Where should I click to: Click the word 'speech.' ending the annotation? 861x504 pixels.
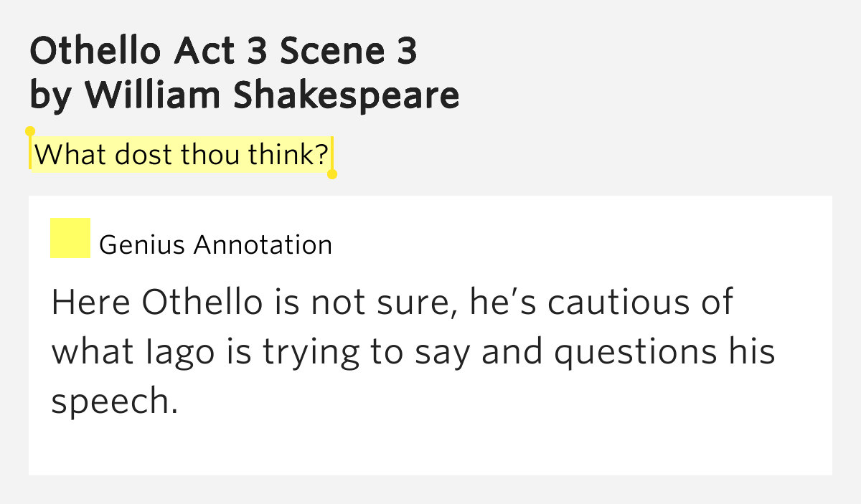click(x=114, y=402)
